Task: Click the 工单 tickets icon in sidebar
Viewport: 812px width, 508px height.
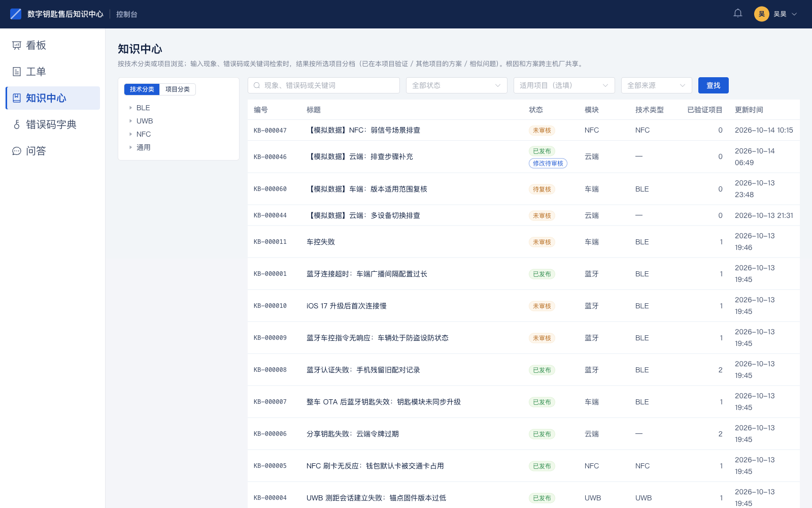Action: pyautogui.click(x=17, y=72)
